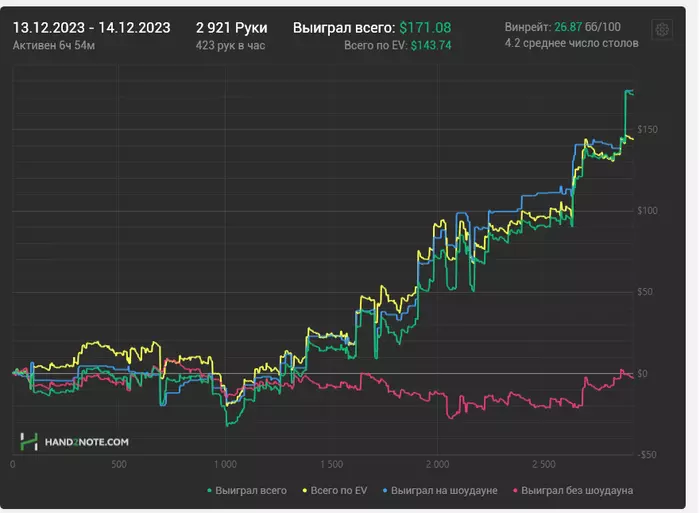Click the 2 500 x-axis label
Image resolution: width=700 pixels, height=513 pixels.
pos(544,464)
